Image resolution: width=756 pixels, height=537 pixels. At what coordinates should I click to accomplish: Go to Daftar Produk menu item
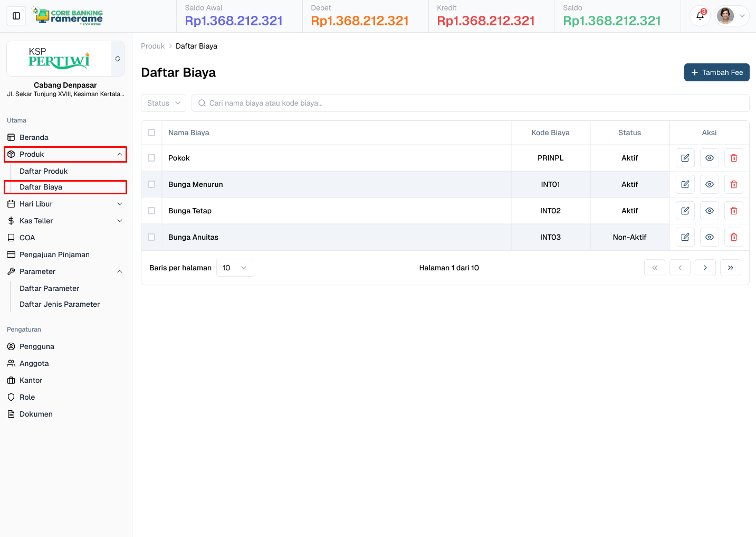point(43,171)
